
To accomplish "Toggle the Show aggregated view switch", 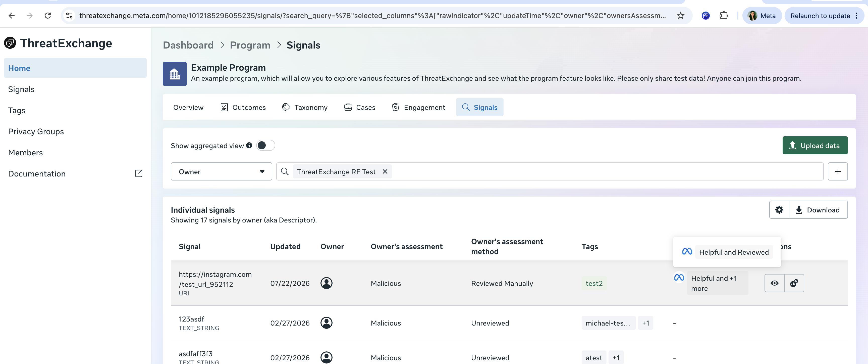I will (x=265, y=145).
